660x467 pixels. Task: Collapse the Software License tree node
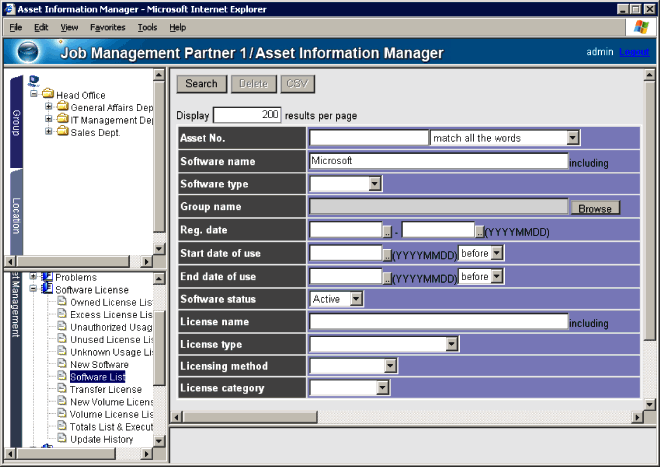click(x=33, y=289)
